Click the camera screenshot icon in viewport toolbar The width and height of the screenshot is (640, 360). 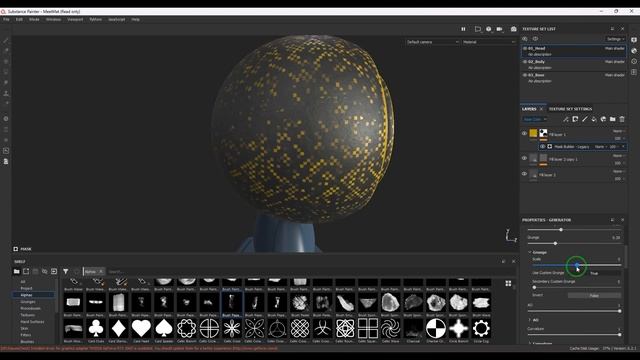(x=513, y=29)
